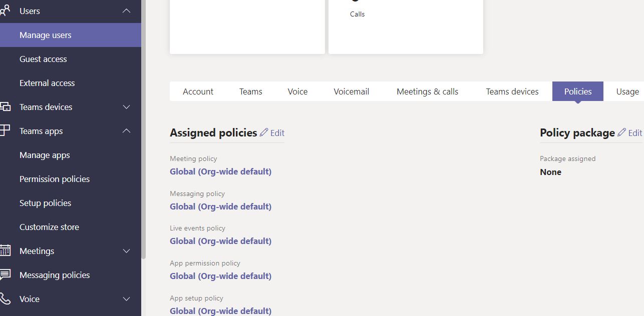Screen dimensions: 644x316
Task: Open the Global Messaging policy link
Action: point(220,206)
